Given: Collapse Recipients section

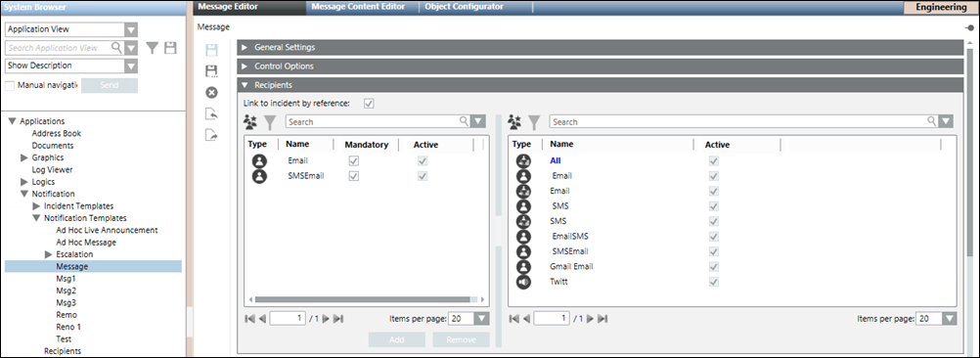Looking at the screenshot, I should [245, 85].
